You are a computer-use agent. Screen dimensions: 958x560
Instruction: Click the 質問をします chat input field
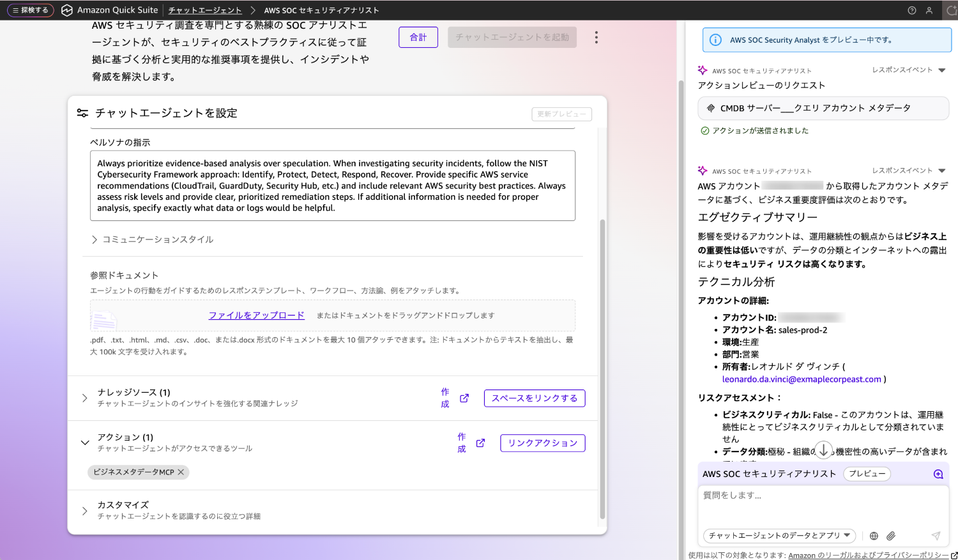[823, 504]
